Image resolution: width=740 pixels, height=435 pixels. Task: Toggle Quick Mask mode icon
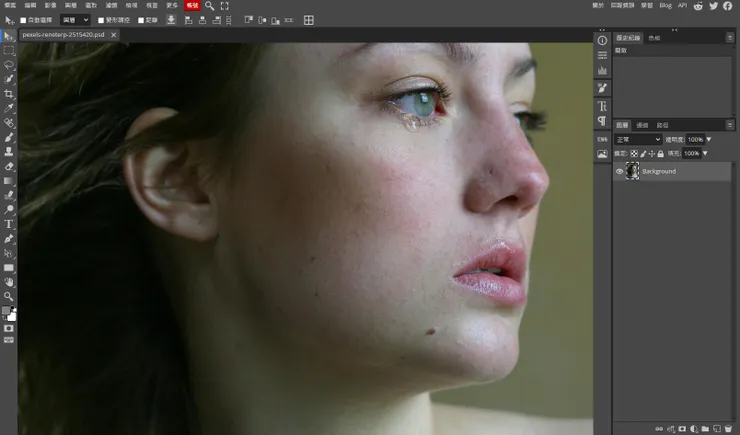(x=9, y=328)
